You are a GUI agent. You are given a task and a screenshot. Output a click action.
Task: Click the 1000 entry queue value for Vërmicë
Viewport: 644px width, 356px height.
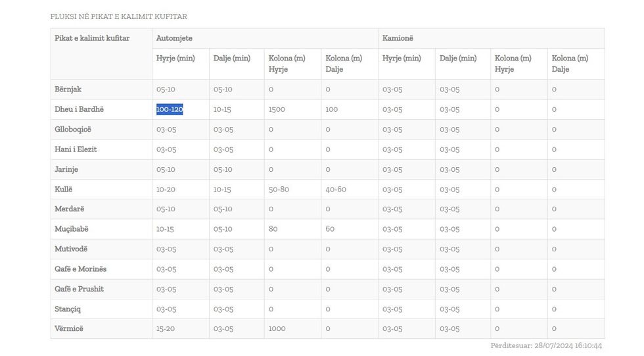coord(277,328)
